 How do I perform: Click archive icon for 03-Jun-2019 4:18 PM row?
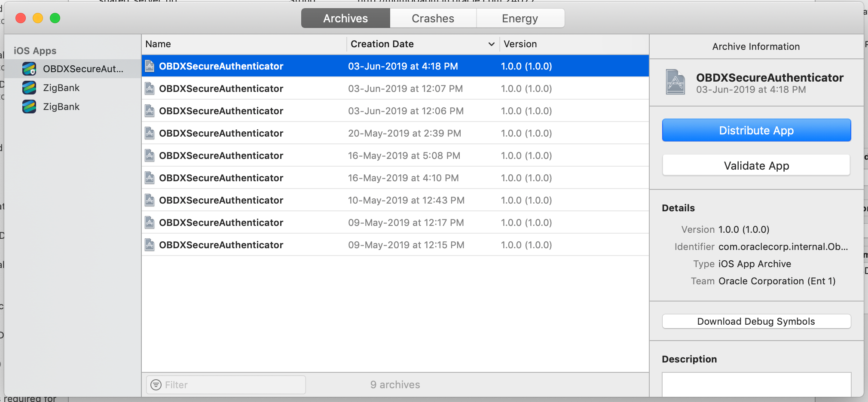[x=150, y=66]
